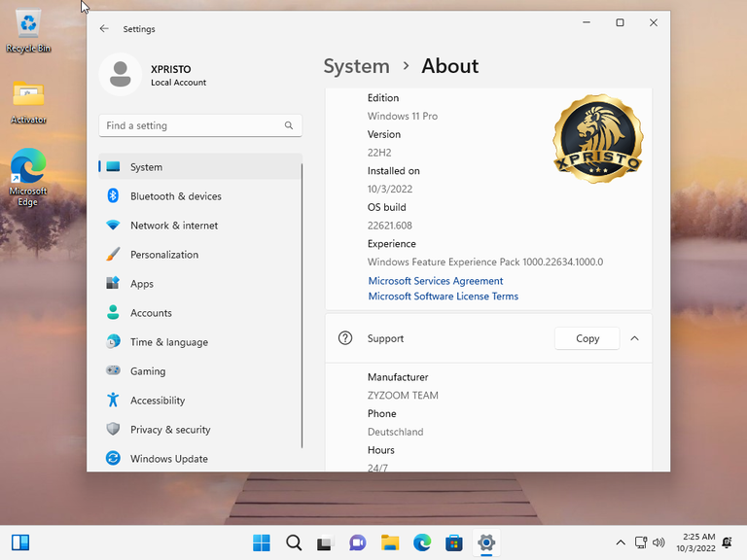Open Network & internet settings label
Viewport: 747px width, 560px height.
click(x=174, y=226)
